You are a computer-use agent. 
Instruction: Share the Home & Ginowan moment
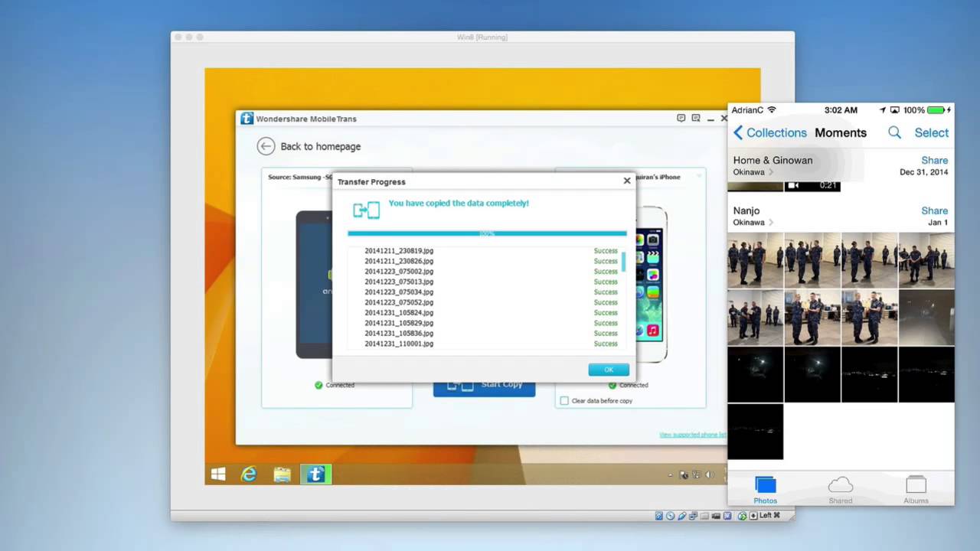[x=935, y=160]
